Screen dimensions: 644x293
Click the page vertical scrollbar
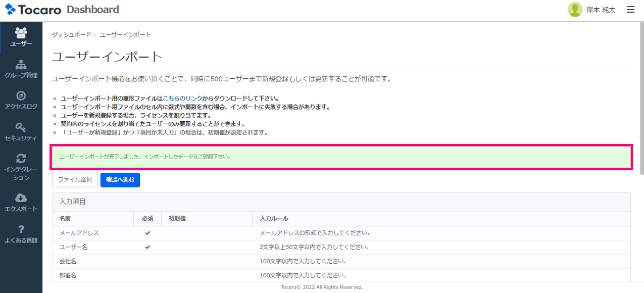641,101
